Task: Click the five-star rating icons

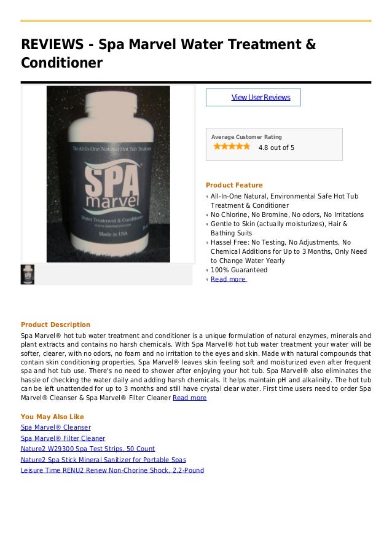Action: click(232, 146)
